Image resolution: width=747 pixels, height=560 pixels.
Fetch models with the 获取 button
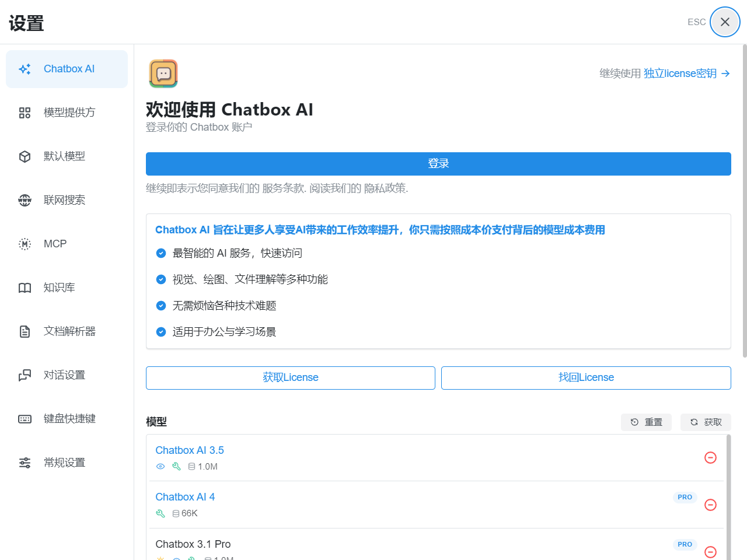(706, 422)
